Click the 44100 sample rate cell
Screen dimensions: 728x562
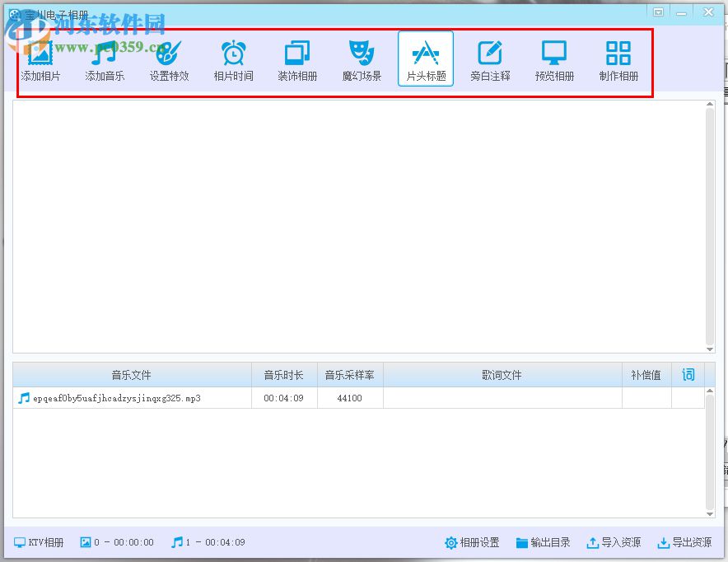click(x=350, y=398)
